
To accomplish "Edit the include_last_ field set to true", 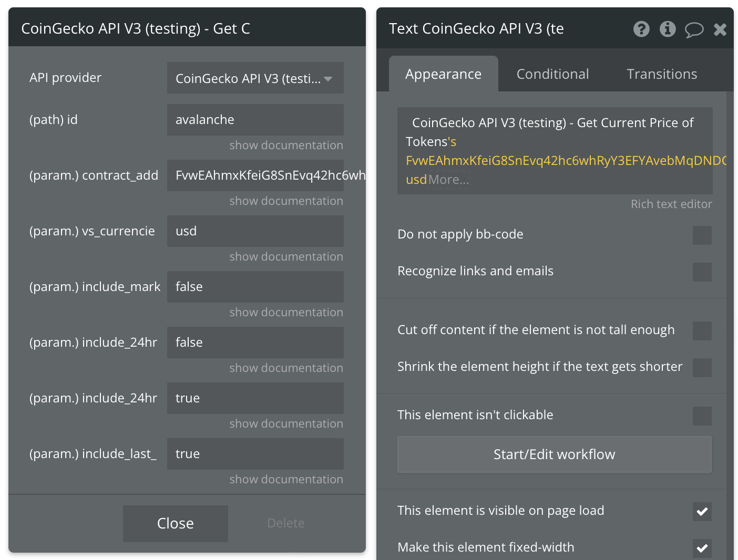I will point(255,454).
